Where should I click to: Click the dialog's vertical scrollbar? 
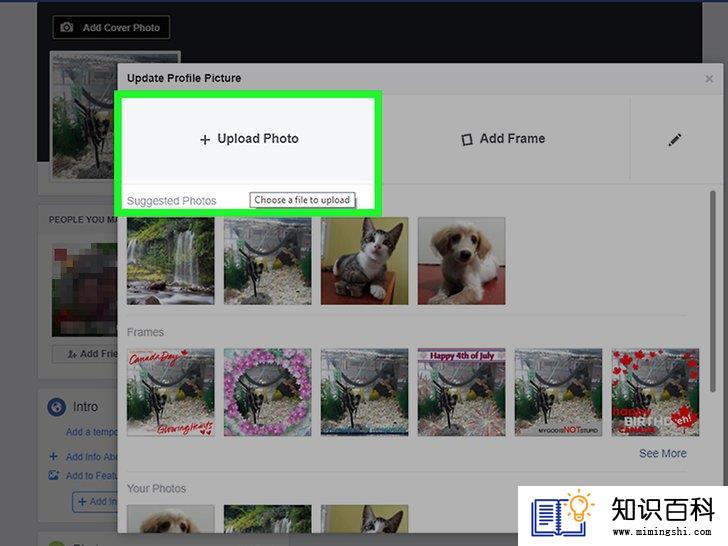pyautogui.click(x=713, y=292)
